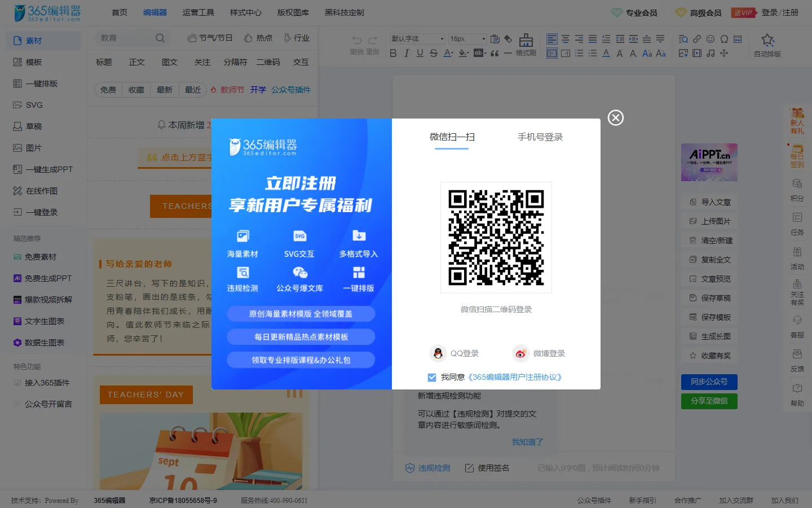Toggle bold formatting
This screenshot has height=508, width=812.
tap(393, 53)
